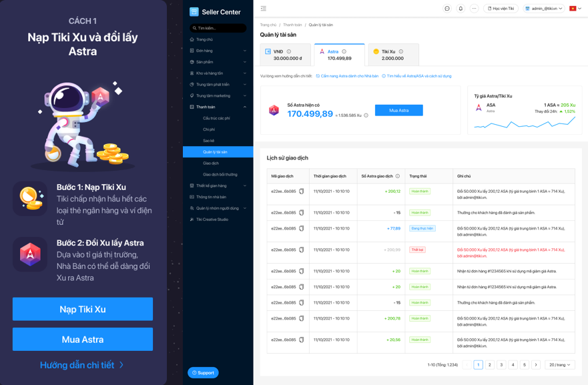Copy the transaction code in the +200,78 row

(x=301, y=318)
